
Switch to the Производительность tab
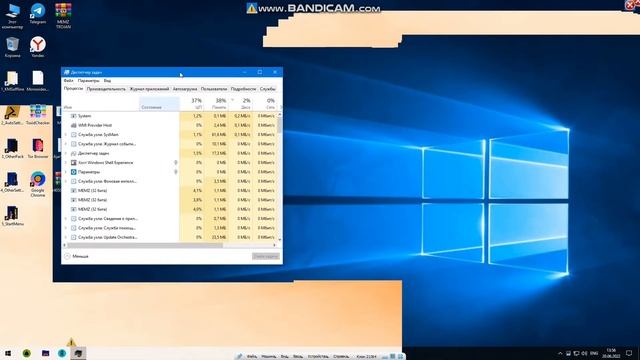coord(106,89)
